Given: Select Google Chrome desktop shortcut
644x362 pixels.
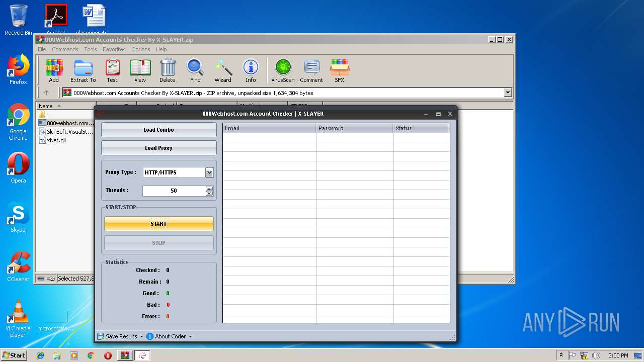Looking at the screenshot, I should tap(18, 122).
